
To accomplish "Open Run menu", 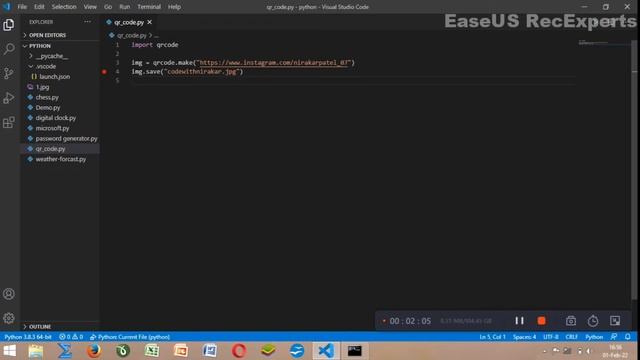I will point(124,7).
